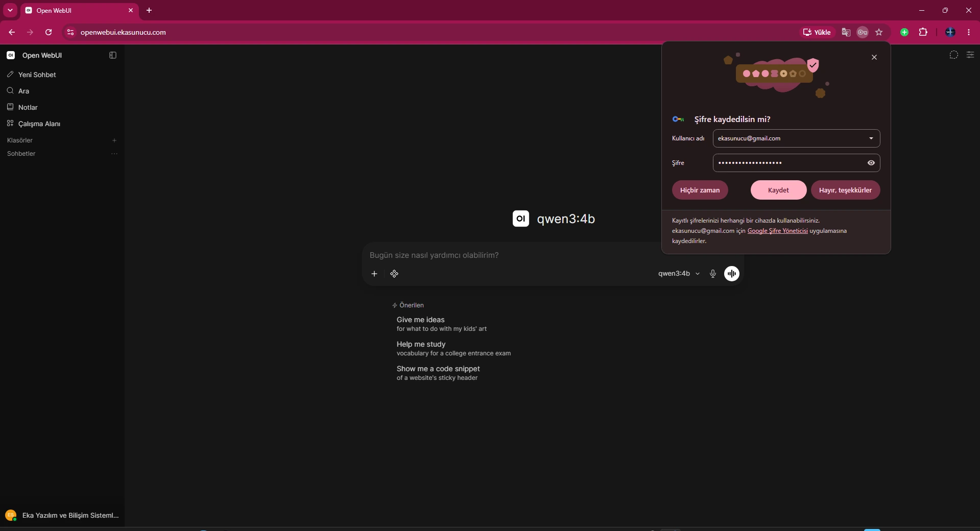Click the Sohbetler section header
This screenshot has width=980, height=531.
(21, 154)
